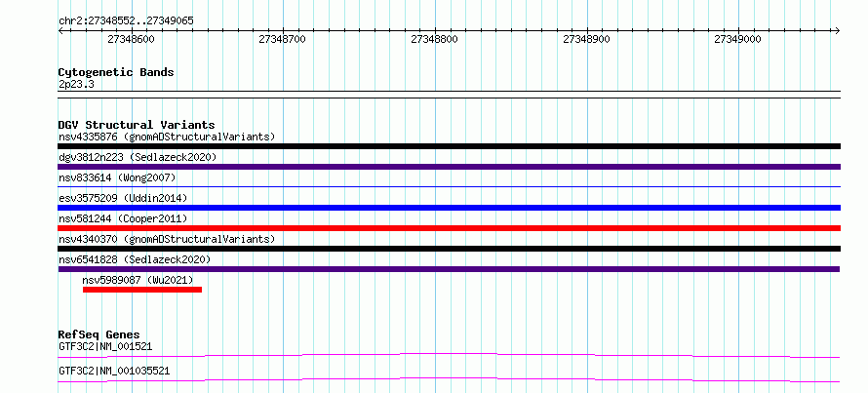This screenshot has height=393, width=868.
Task: Select the nsv5989087 (Wu2021) label
Action: click(138, 280)
